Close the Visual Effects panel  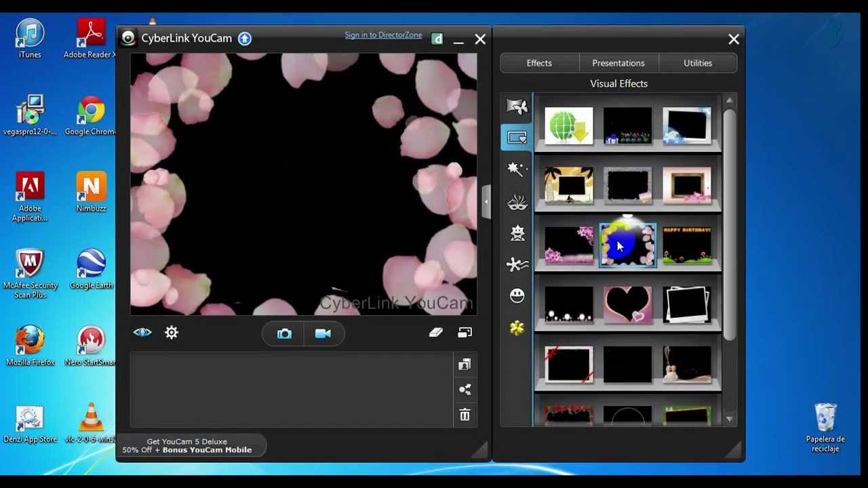coord(734,39)
